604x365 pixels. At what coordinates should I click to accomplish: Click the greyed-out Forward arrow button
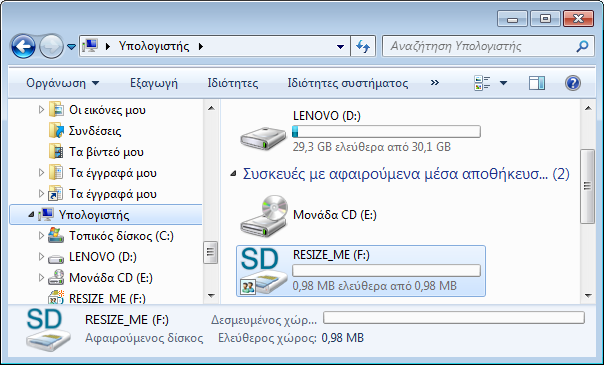click(x=52, y=47)
